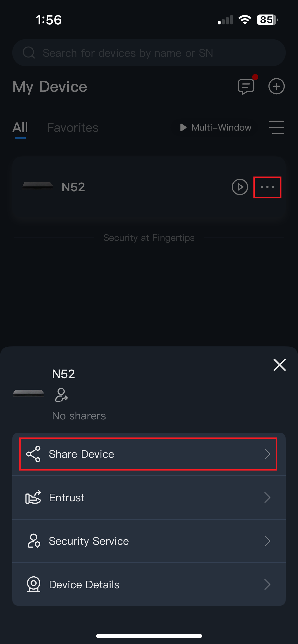298x644 pixels.
Task: Expand the Entrust chevron arrow
Action: 267,497
